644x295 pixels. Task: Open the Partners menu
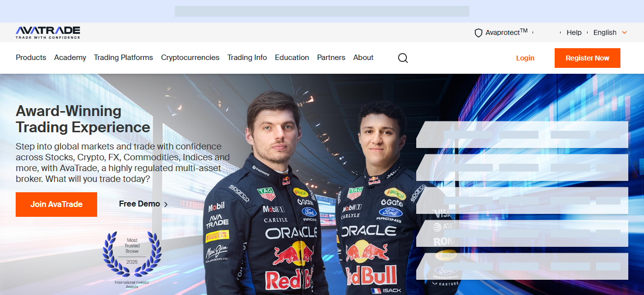pos(331,58)
